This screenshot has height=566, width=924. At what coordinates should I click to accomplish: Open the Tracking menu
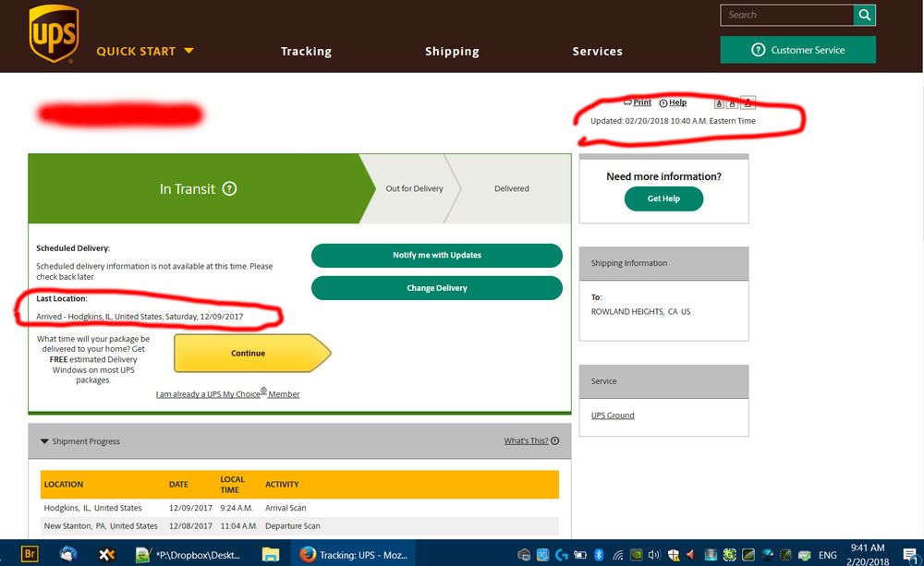click(x=306, y=52)
